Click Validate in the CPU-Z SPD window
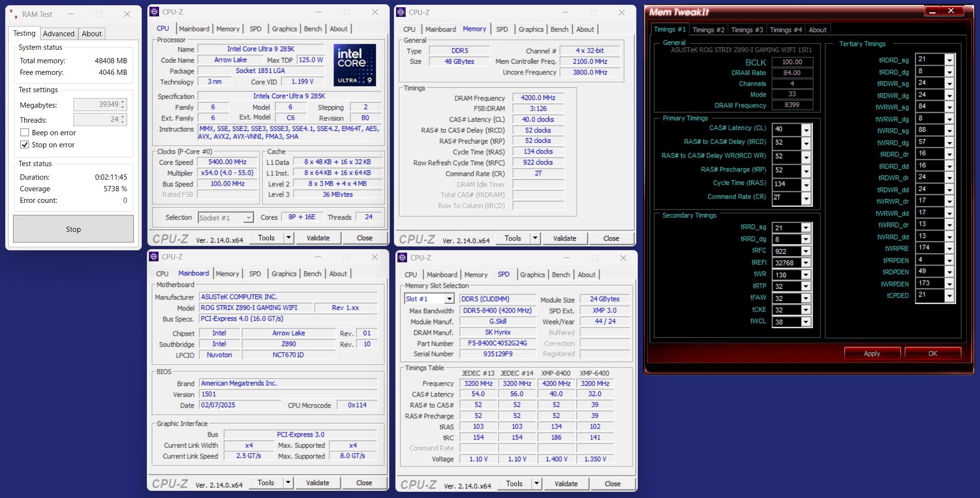The height and width of the screenshot is (498, 980). click(566, 484)
